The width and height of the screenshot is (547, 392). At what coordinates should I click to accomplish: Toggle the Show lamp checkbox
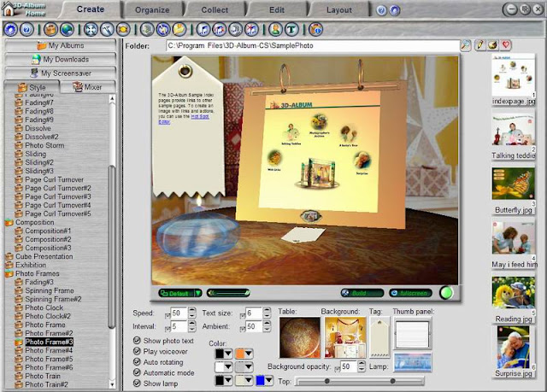[x=137, y=383]
